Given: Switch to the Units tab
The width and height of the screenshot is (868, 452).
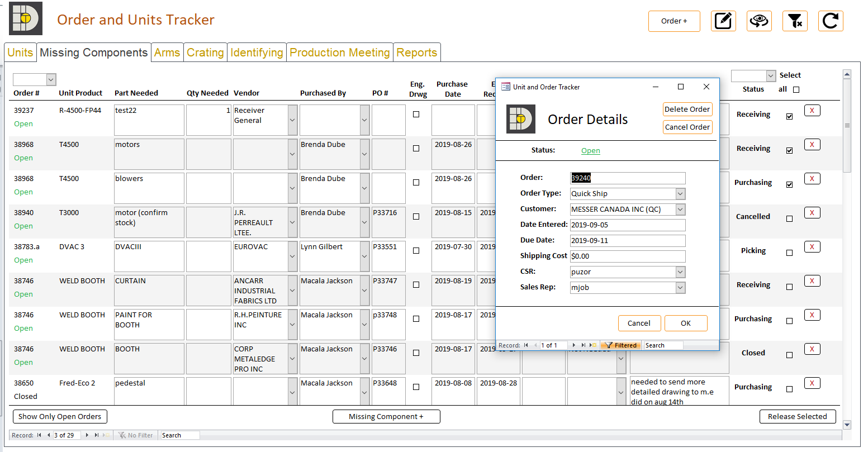Looking at the screenshot, I should [20, 53].
